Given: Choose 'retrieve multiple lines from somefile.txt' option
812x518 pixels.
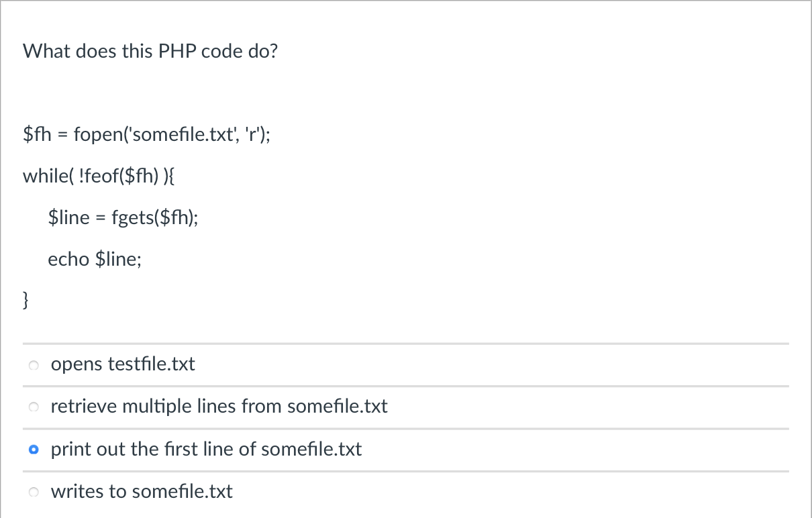Looking at the screenshot, I should point(34,407).
